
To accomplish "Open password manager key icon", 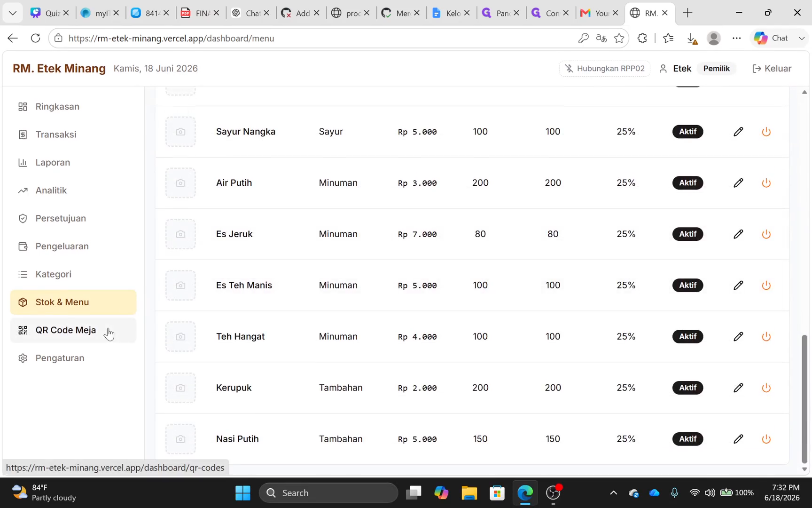I will point(583,39).
